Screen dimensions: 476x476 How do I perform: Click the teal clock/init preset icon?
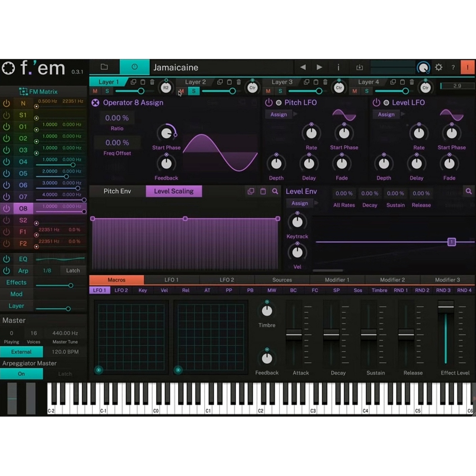coord(134,67)
